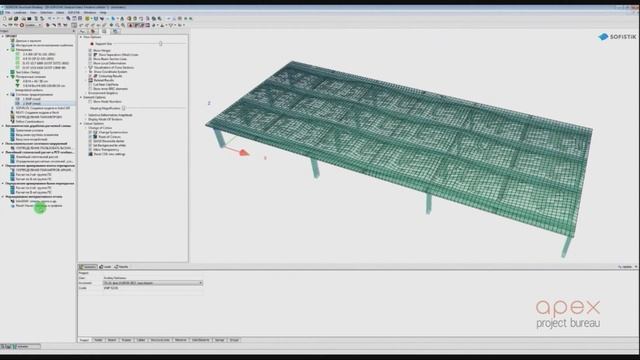This screenshot has width=640, height=360.
Task: Collapse the View Options section
Action: coord(81,37)
